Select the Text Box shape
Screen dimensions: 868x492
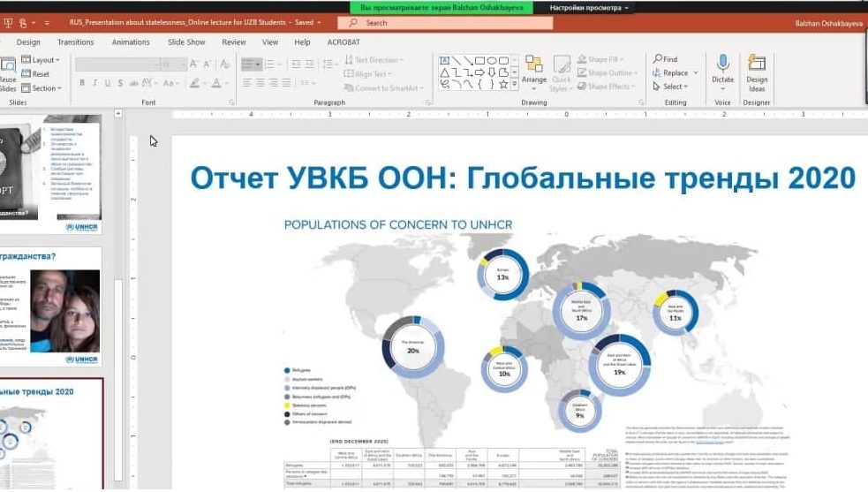[x=444, y=60]
